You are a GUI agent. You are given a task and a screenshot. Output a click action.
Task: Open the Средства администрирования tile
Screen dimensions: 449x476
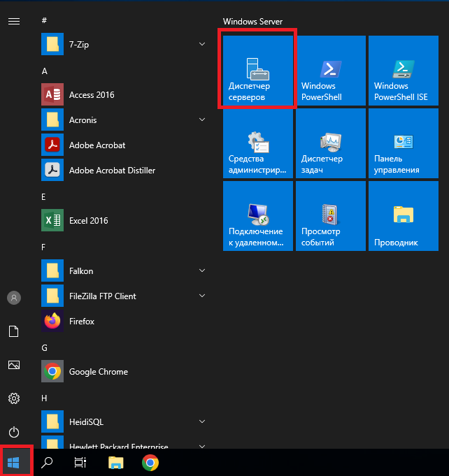[257, 143]
